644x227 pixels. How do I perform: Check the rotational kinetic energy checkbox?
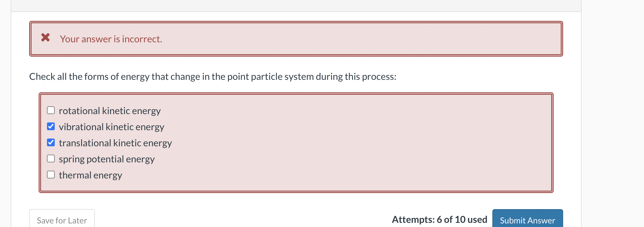[x=51, y=110]
